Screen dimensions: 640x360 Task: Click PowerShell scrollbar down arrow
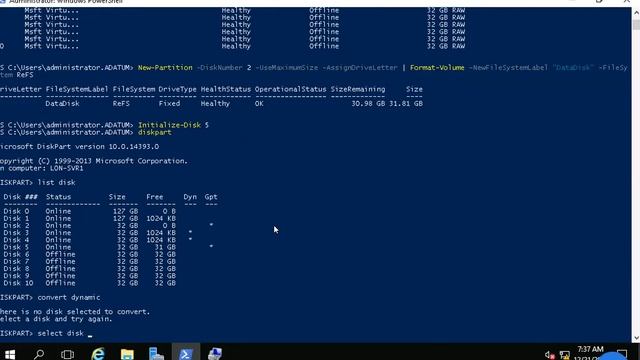pyautogui.click(x=636, y=338)
